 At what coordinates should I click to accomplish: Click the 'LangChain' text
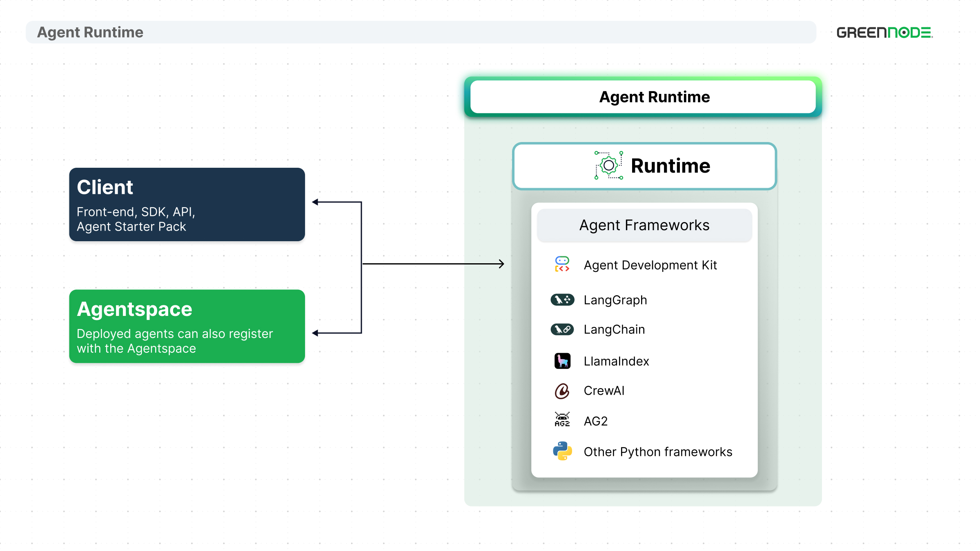615,329
